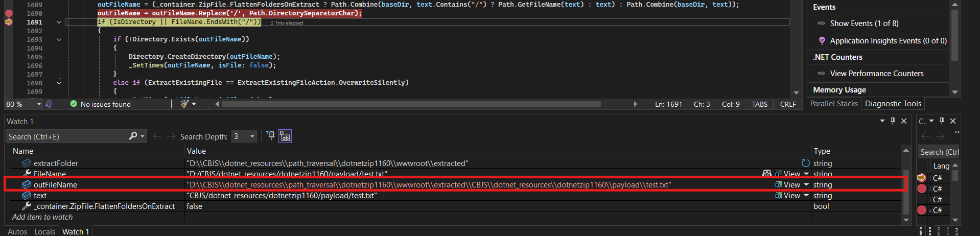Click the code cleanup broom icon
980x236 pixels.
pos(184,104)
